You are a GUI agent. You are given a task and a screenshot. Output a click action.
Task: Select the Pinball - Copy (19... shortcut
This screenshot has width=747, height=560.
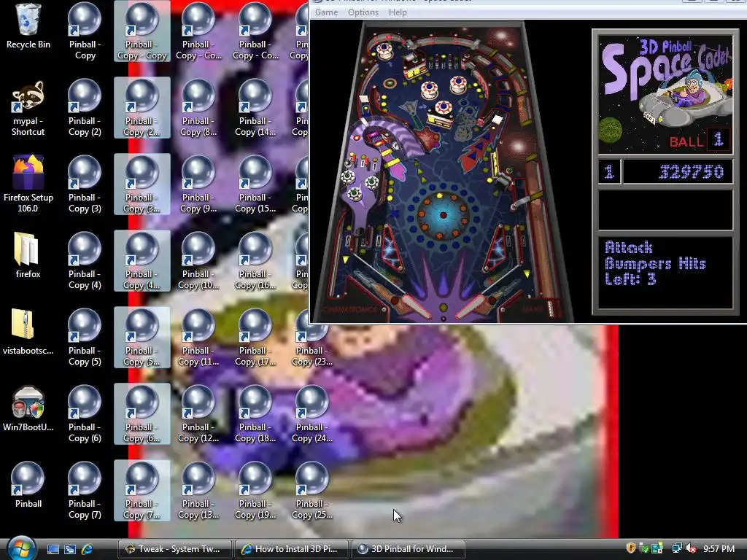[255, 491]
